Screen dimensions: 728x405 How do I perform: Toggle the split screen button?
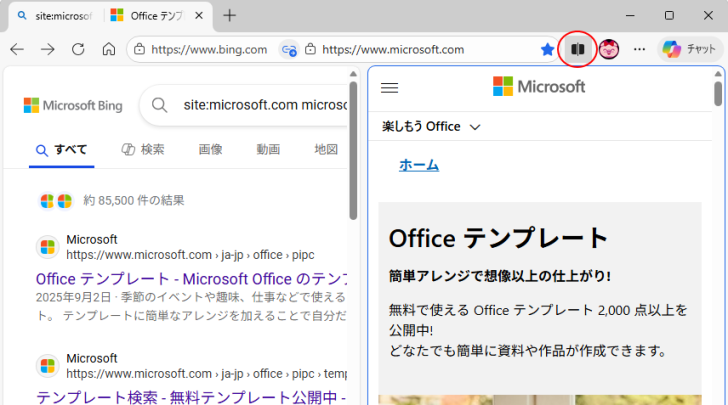(x=577, y=49)
